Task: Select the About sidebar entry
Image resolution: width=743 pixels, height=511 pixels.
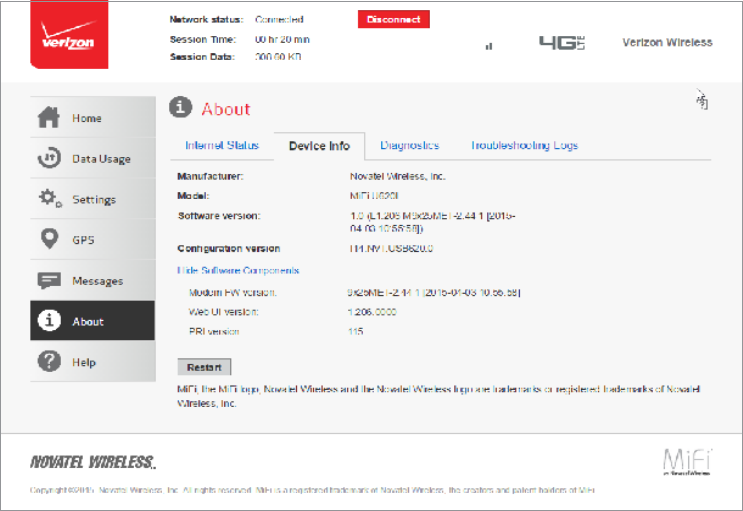Action: 93,321
